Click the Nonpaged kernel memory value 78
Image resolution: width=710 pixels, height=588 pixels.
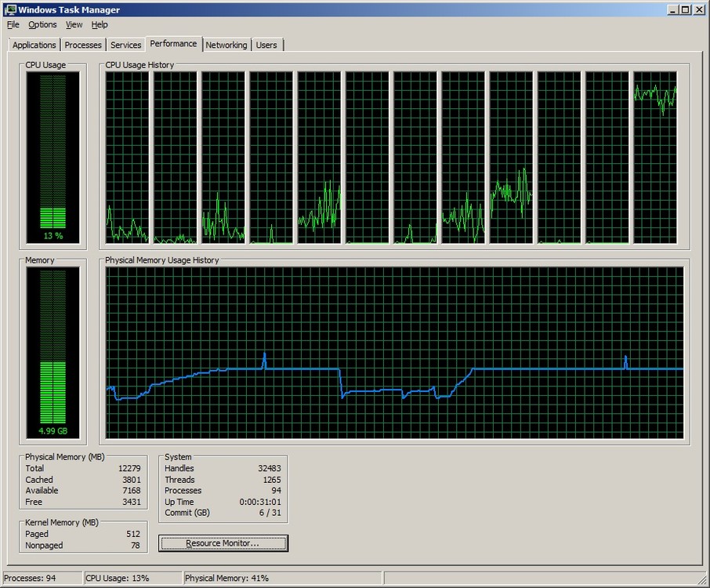coord(136,546)
